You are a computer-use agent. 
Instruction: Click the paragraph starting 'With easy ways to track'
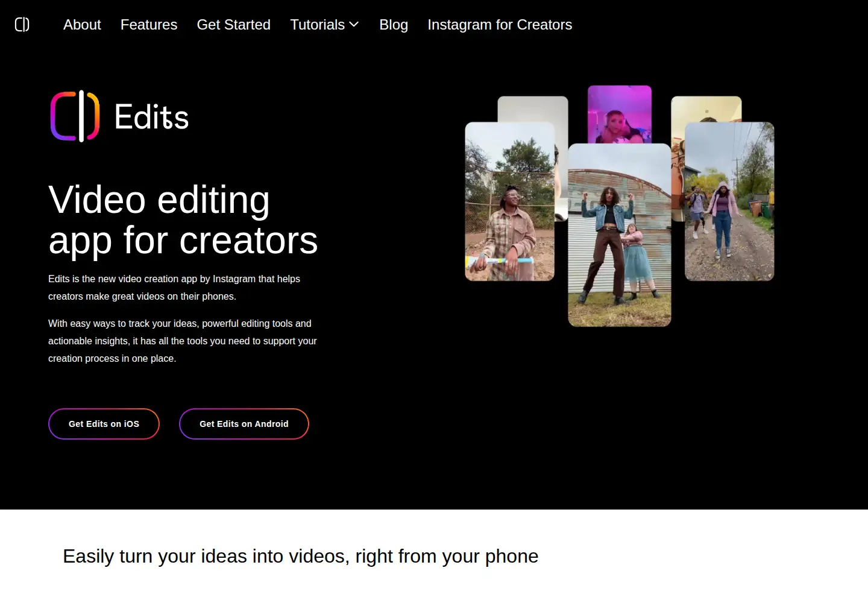183,341
